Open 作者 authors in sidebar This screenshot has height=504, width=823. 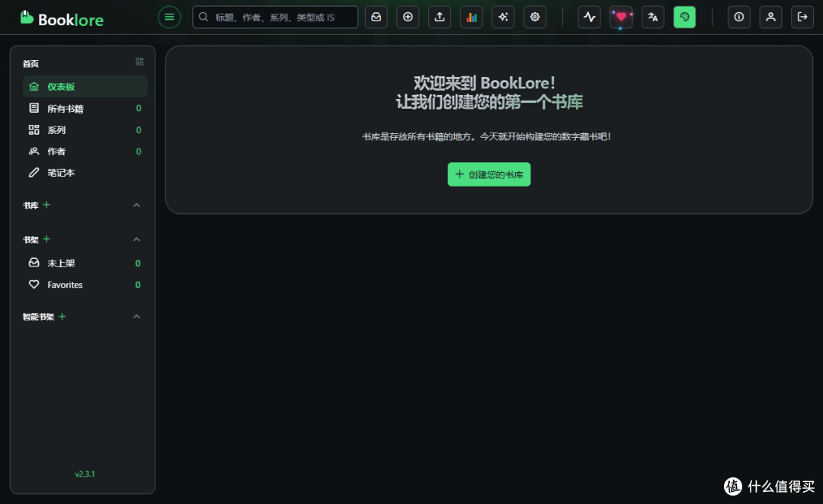pyautogui.click(x=85, y=151)
